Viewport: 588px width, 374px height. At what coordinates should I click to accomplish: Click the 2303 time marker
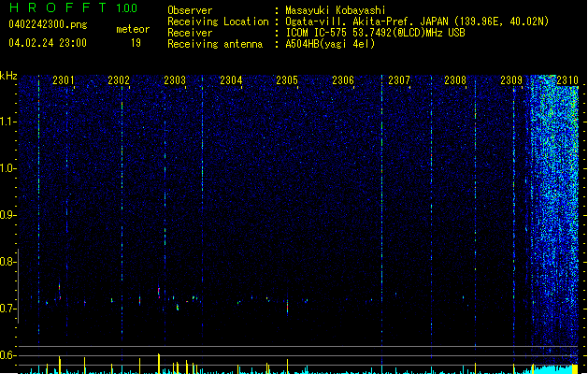pyautogui.click(x=175, y=80)
